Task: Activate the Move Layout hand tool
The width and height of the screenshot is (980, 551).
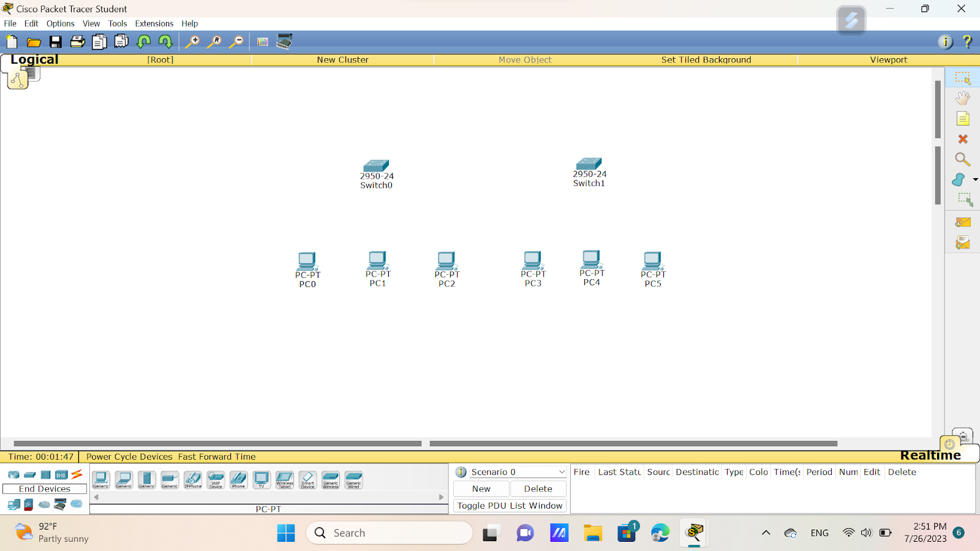Action: pos(962,98)
